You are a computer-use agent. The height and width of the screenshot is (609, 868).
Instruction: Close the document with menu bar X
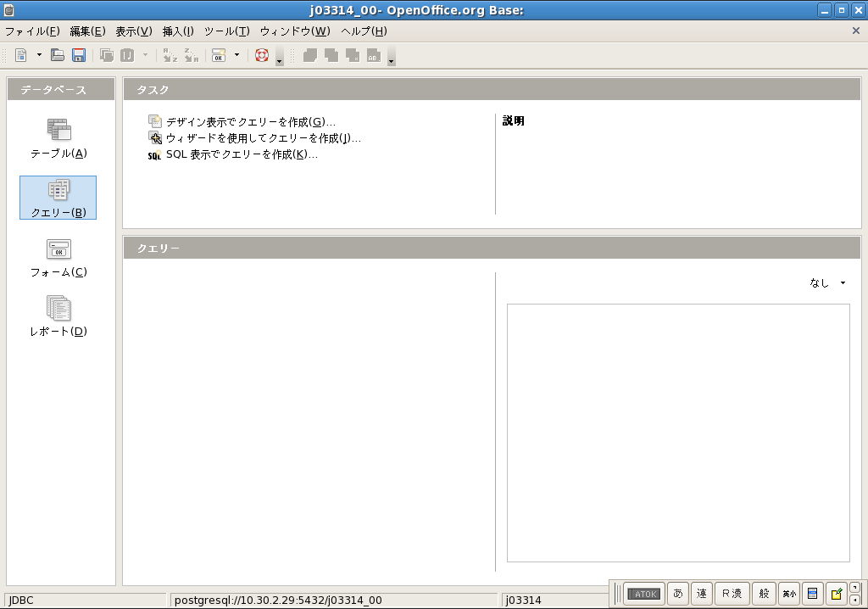(856, 31)
